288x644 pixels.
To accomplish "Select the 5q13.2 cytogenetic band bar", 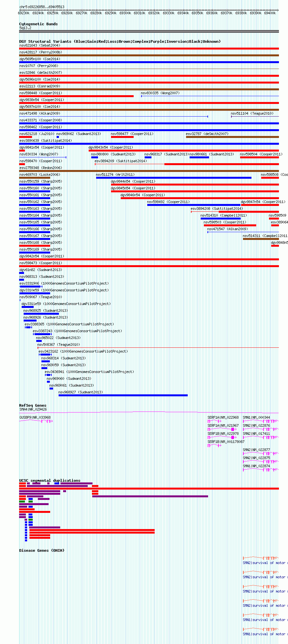I will click(149, 31).
